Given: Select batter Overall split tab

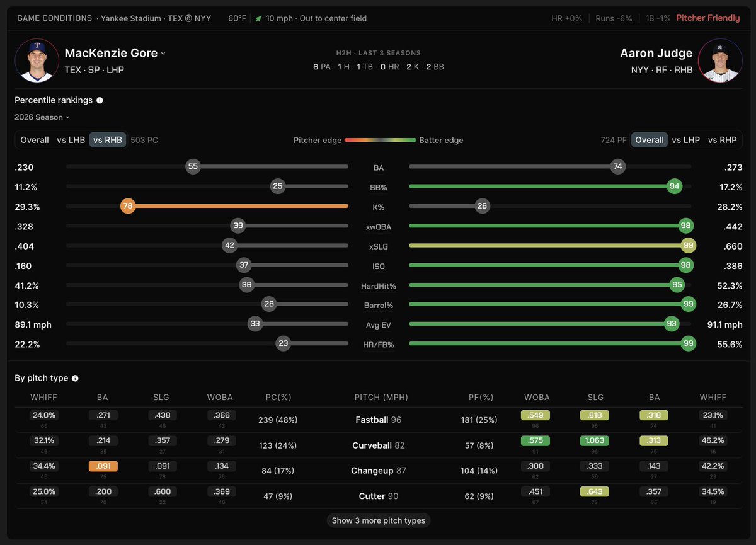Looking at the screenshot, I should (650, 140).
